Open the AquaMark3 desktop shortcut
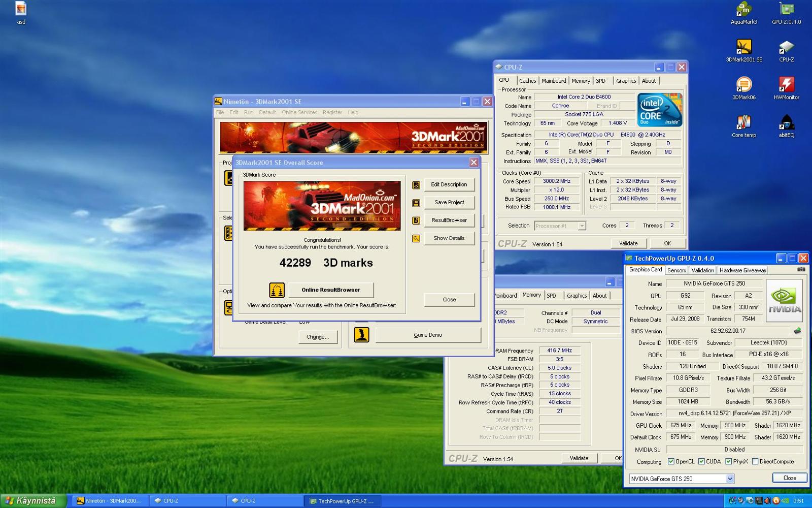This screenshot has height=508, width=812. (x=743, y=13)
